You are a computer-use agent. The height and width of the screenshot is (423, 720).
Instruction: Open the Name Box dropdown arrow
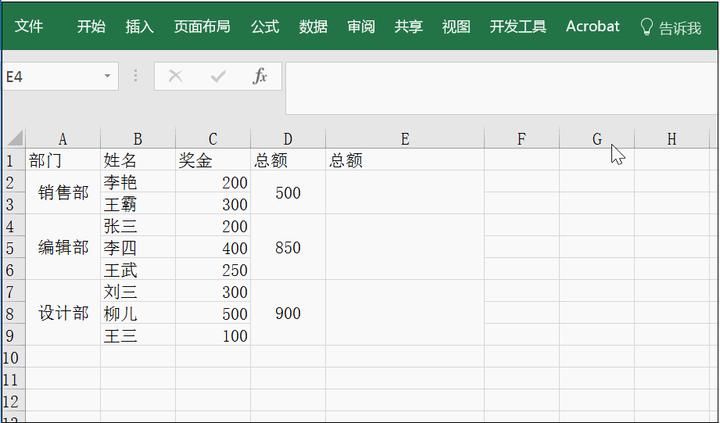(x=107, y=77)
